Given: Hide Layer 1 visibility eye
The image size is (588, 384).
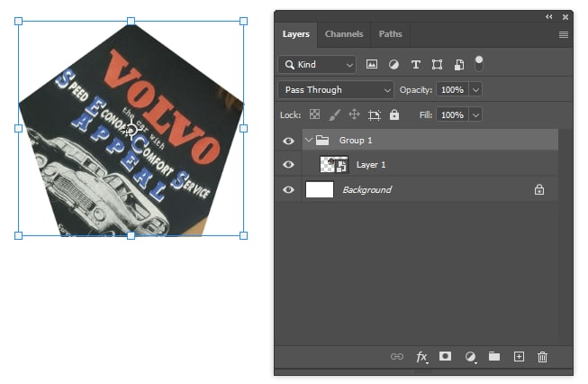Looking at the screenshot, I should 288,164.
